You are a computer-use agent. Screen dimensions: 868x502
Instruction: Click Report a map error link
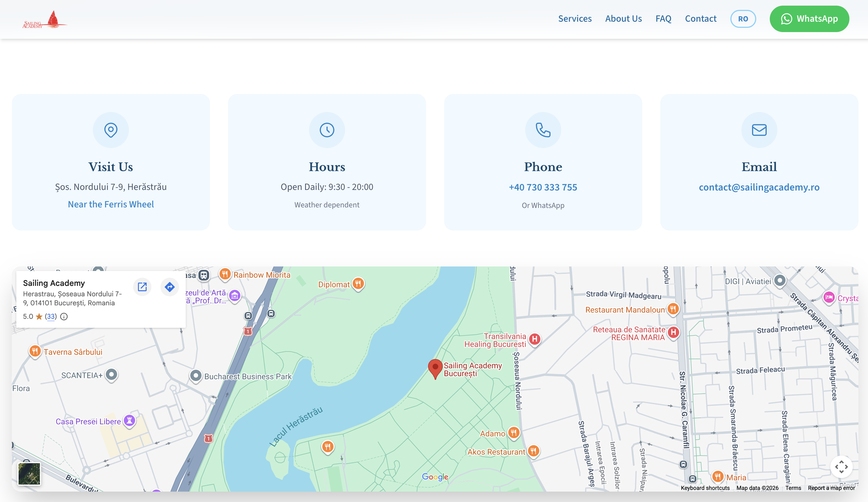[x=831, y=488]
